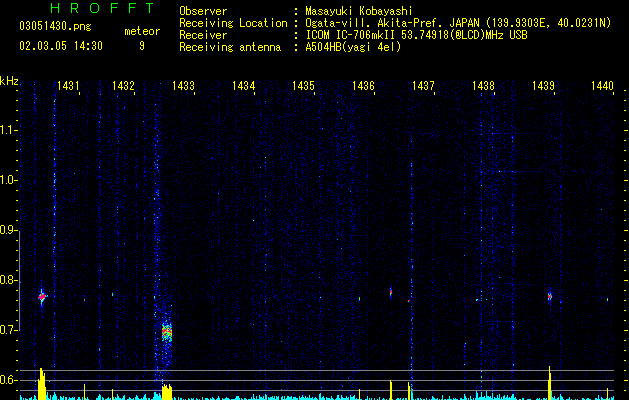Select antenna value A504HB(yagi 4el)
This screenshot has width=629, height=400.
point(353,47)
